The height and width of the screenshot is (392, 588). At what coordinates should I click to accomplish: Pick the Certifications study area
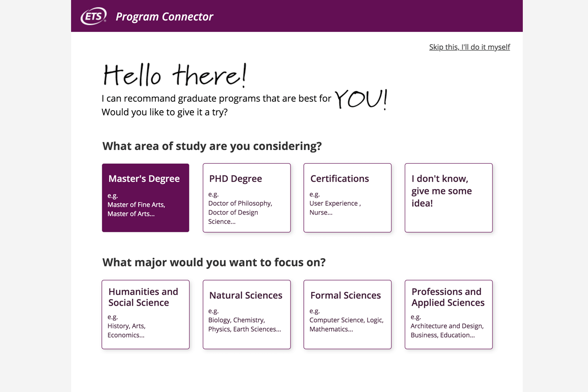pyautogui.click(x=347, y=197)
